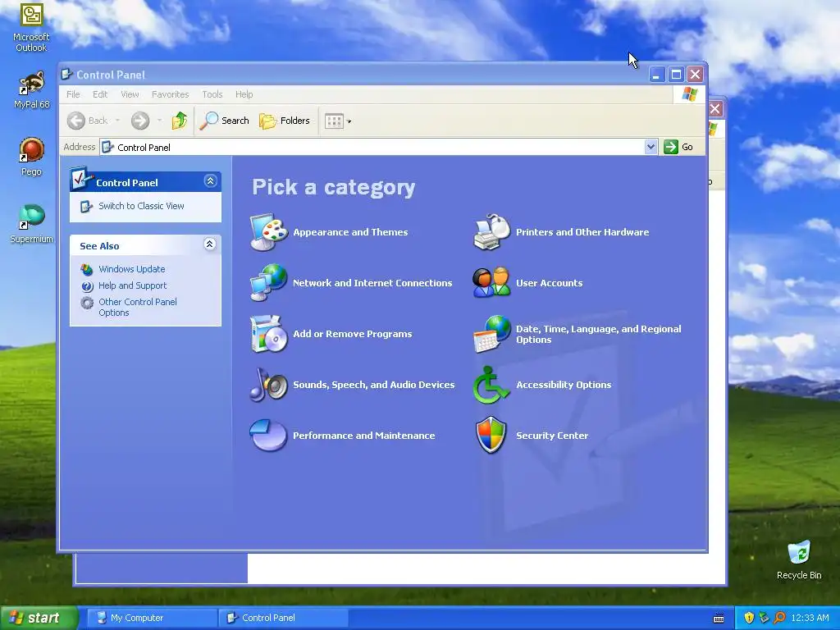Open the address bar dropdown arrow
This screenshot has height=630, width=840.
651,147
